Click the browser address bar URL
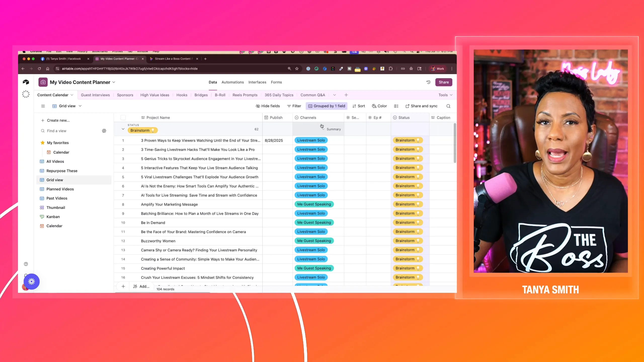 [130, 69]
